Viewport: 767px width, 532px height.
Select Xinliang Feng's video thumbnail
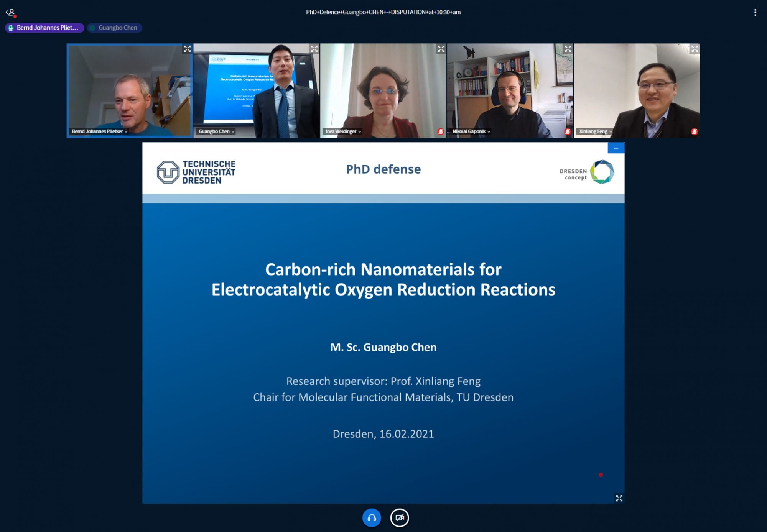click(x=637, y=90)
